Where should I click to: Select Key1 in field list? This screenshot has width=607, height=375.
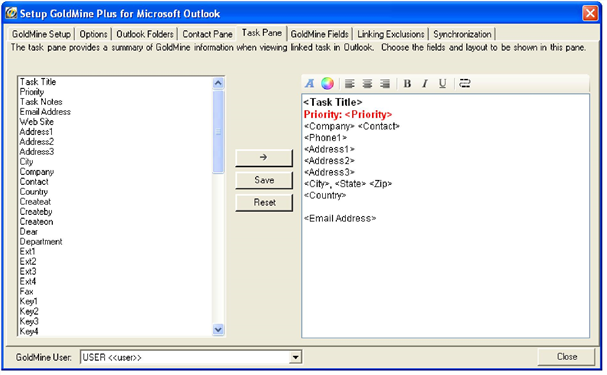click(29, 301)
